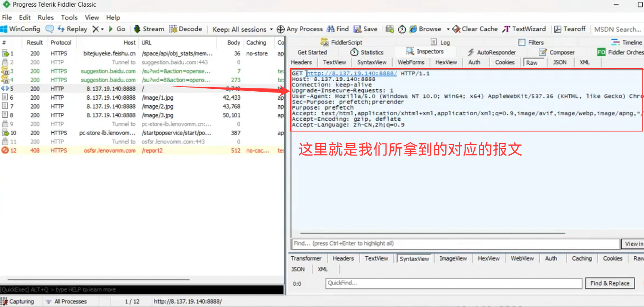Select response Caching tab

(x=582, y=258)
